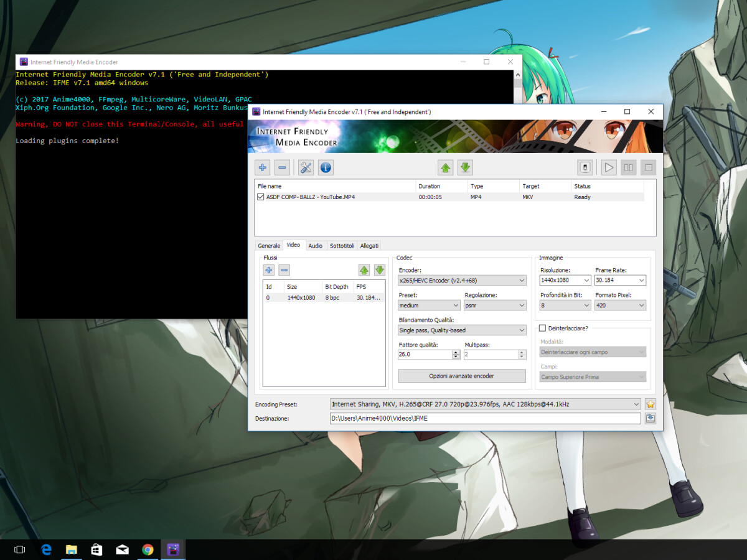Click the Multipass value field

(x=491, y=355)
